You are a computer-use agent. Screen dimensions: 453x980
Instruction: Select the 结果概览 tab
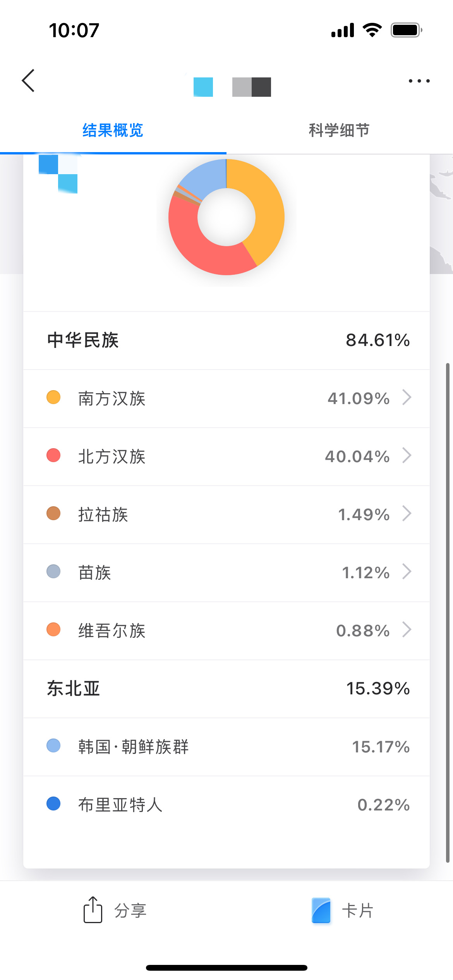click(x=113, y=130)
